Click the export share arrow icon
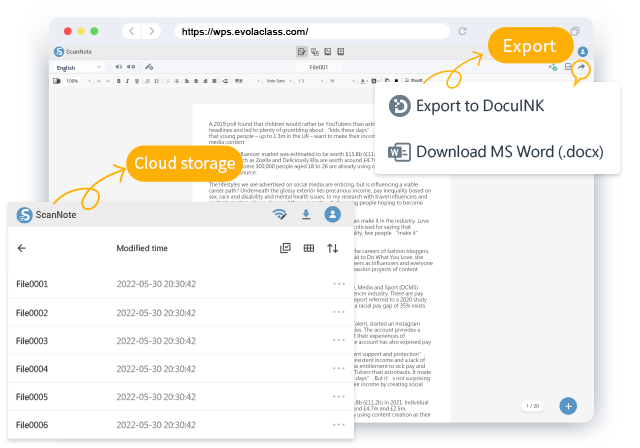640x448 pixels. pyautogui.click(x=581, y=67)
